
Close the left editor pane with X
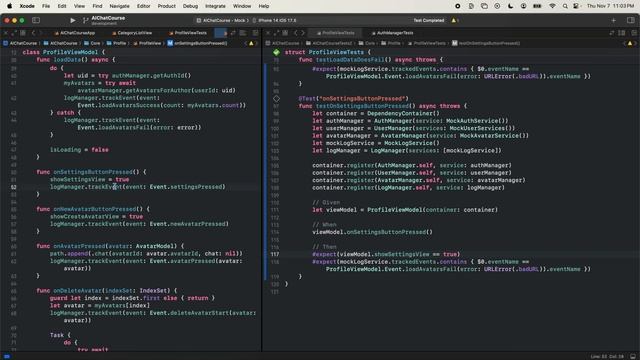click(6, 33)
